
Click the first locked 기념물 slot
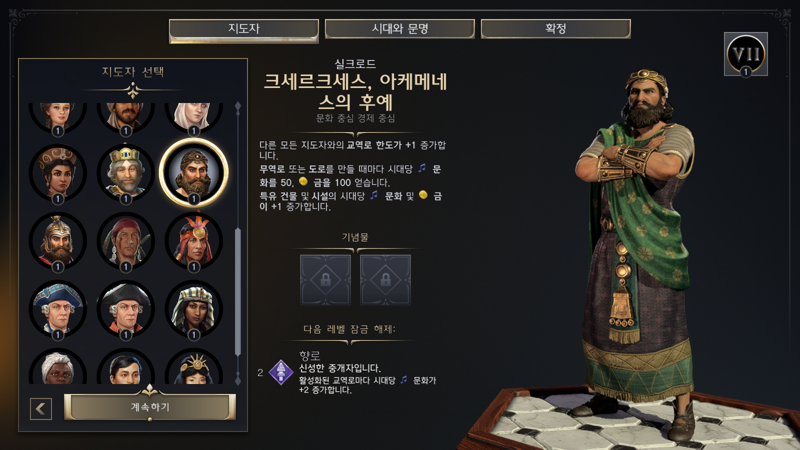point(326,280)
